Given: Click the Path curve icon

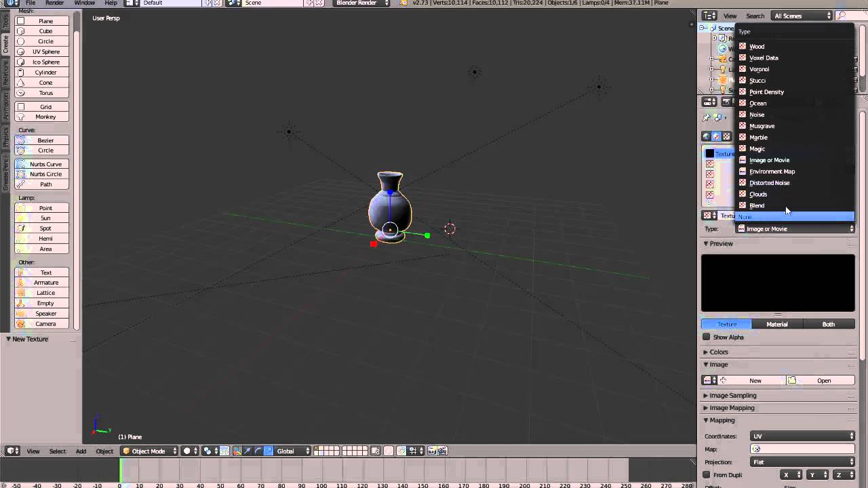Looking at the screenshot, I should point(21,184).
